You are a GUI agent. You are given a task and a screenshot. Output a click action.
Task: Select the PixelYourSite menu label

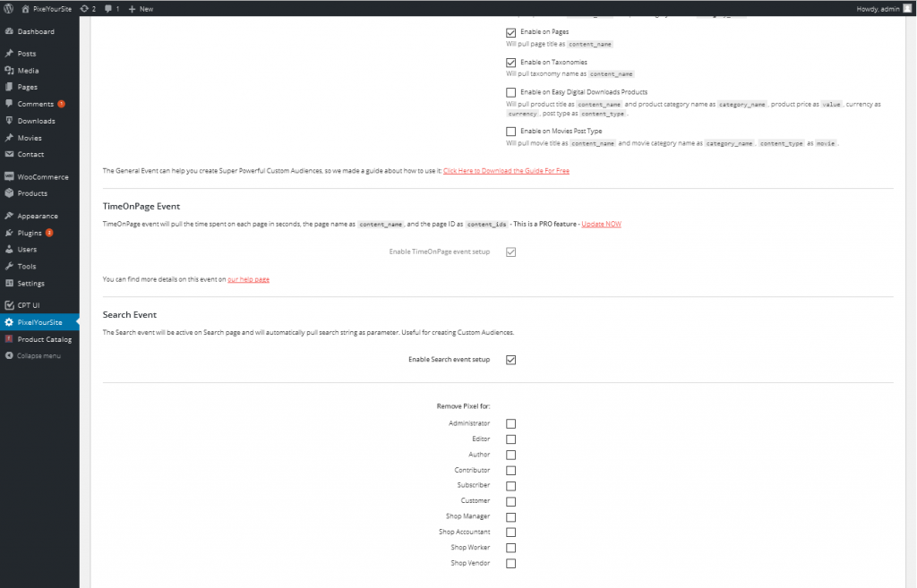coord(39,322)
